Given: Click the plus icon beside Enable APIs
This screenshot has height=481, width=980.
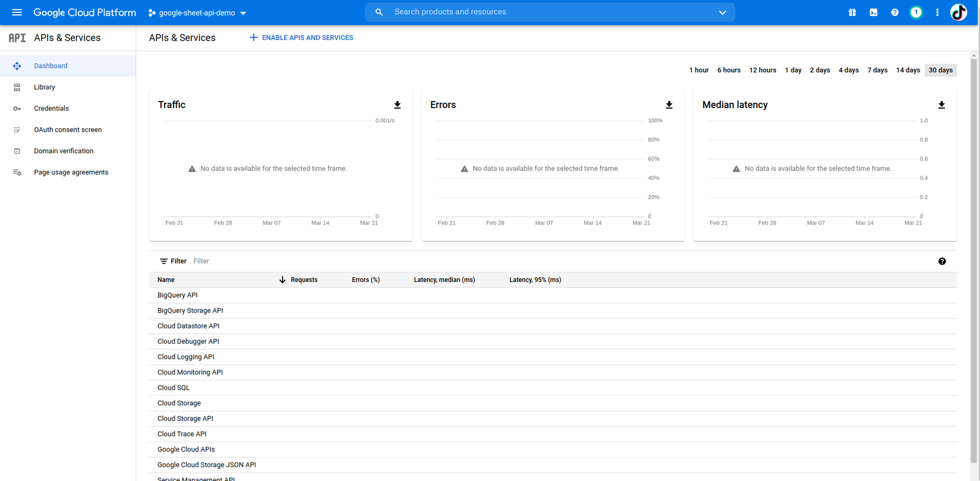Looking at the screenshot, I should (x=254, y=37).
